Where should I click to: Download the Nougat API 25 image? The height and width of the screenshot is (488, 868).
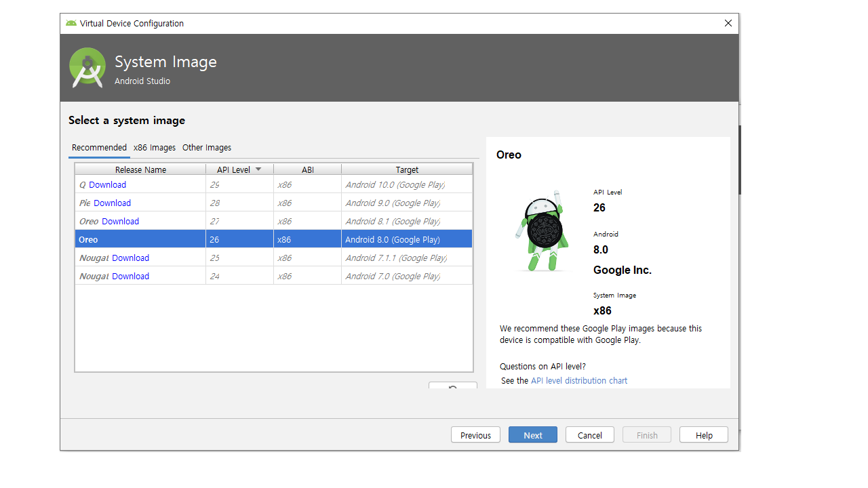tap(130, 258)
